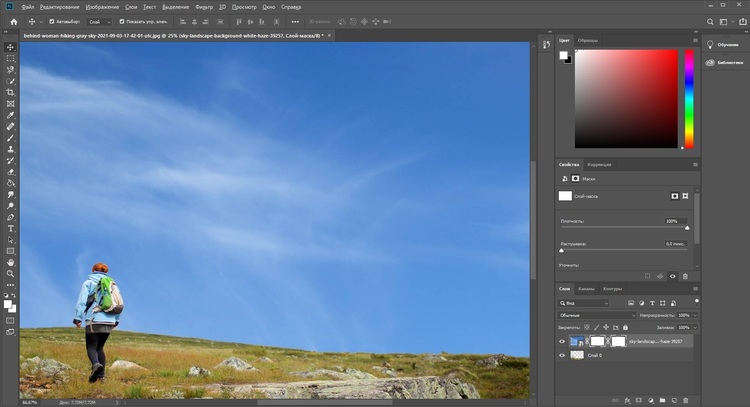Toggle Показать упр. элем. checkbox
The width and height of the screenshot is (750, 407).
click(122, 20)
